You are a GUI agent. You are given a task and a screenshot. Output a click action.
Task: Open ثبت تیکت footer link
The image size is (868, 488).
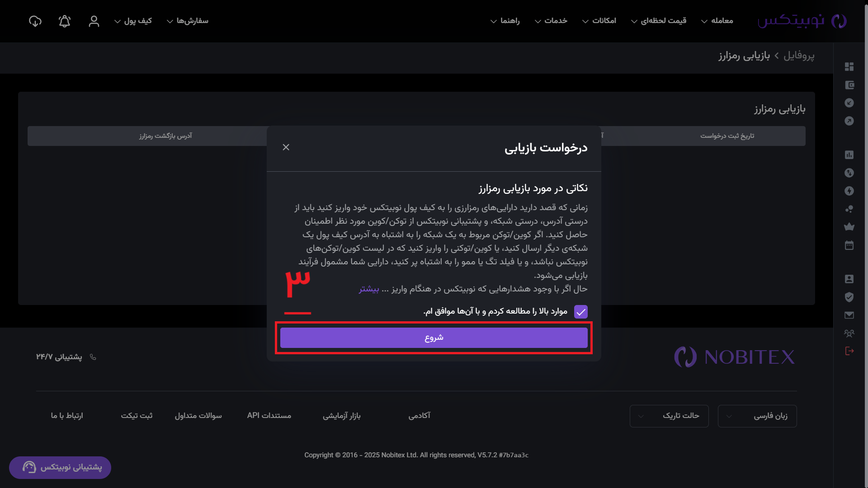point(137,416)
